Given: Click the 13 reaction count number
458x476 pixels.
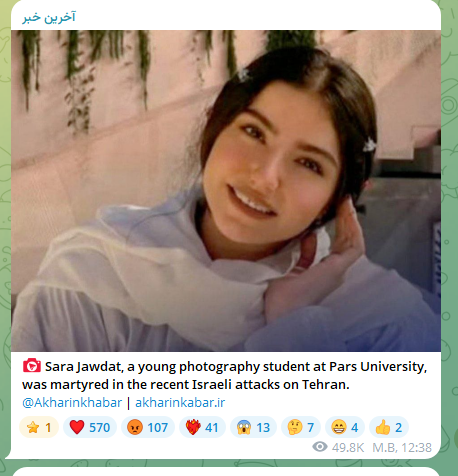Looking at the screenshot, I should pos(263,428).
